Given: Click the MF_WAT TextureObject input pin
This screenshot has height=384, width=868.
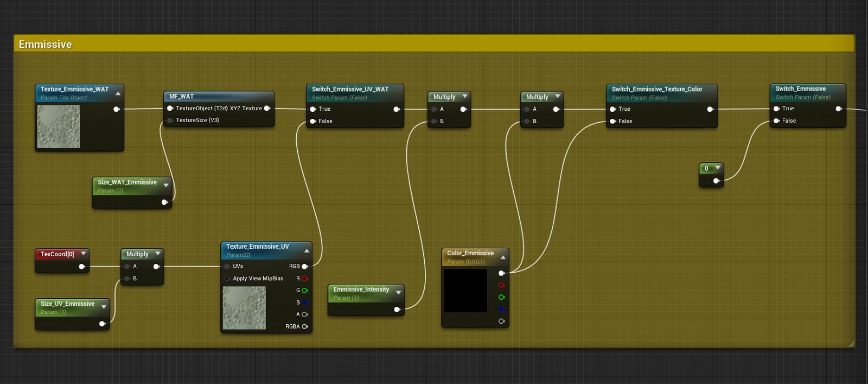Looking at the screenshot, I should click(170, 108).
